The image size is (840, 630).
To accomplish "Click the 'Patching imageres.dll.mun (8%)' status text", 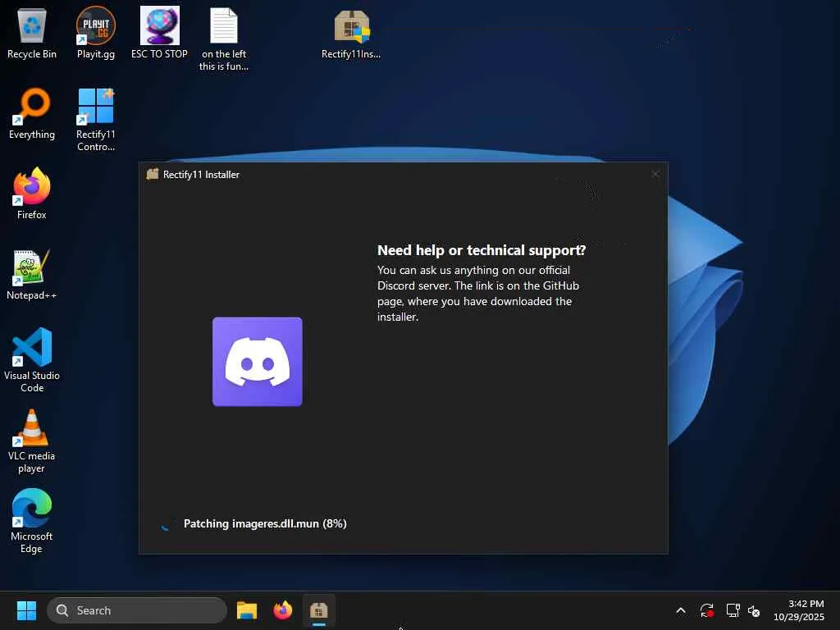I will click(265, 523).
